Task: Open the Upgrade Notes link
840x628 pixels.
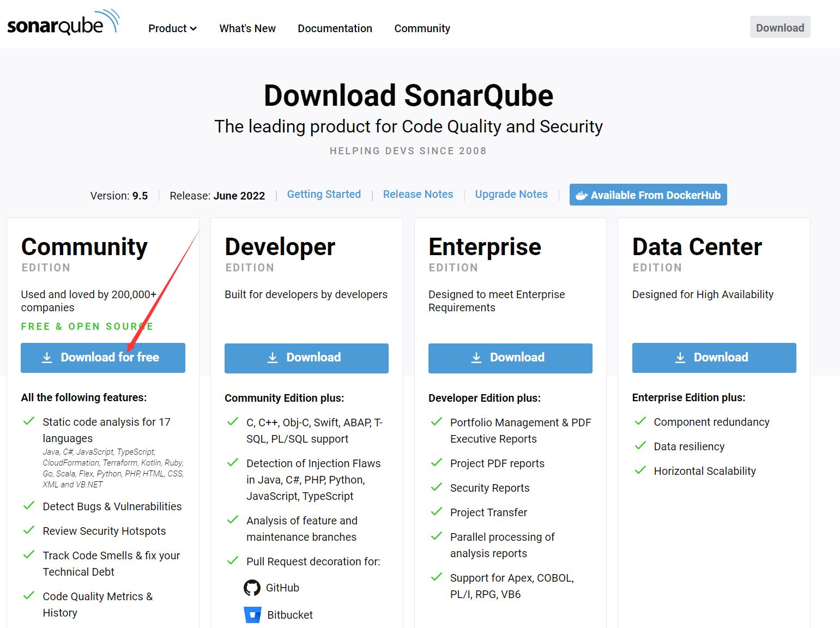Action: tap(511, 194)
